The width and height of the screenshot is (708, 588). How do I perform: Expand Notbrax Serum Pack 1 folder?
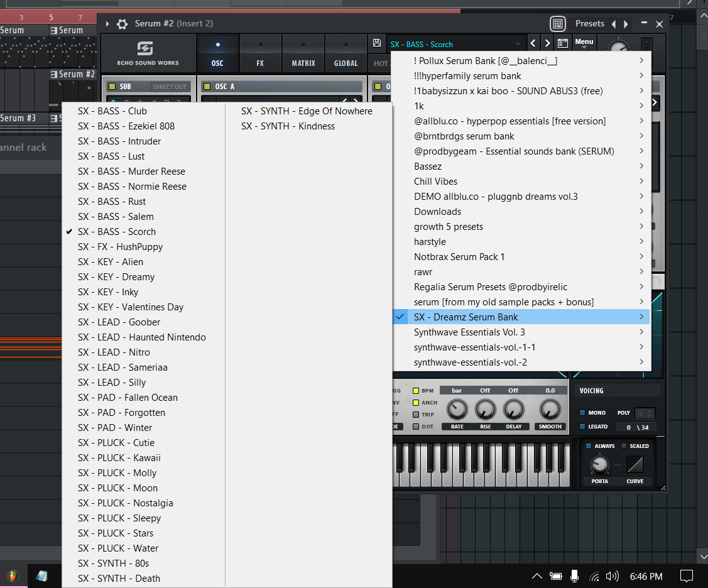point(521,256)
